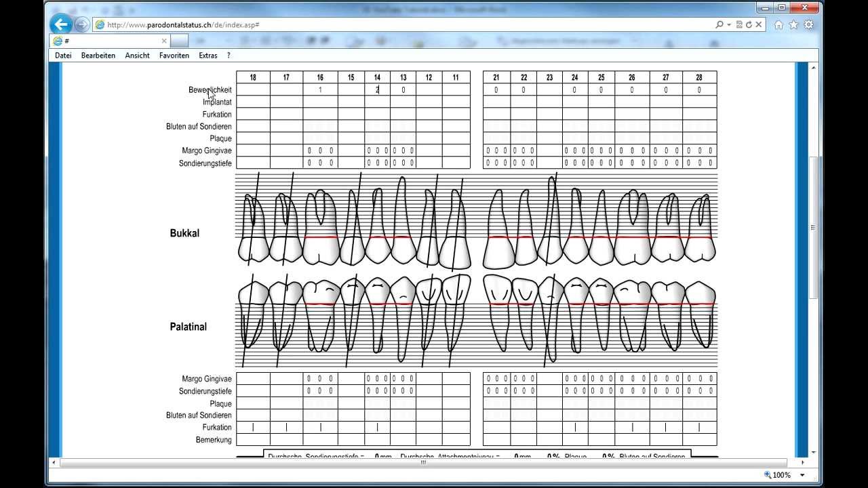Click horizontal scrollbar left arrow
Image resolution: width=868 pixels, height=488 pixels.
tap(54, 463)
